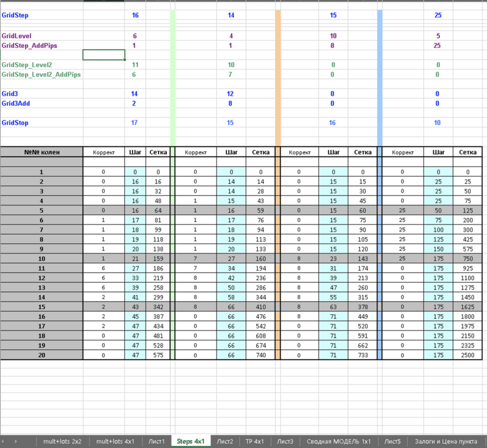Screen dimensions: 487x448
Task: Open the Лист5 sheet tab
Action: [393, 441]
